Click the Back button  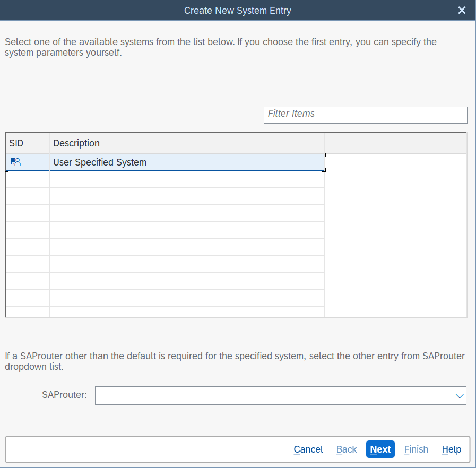347,449
